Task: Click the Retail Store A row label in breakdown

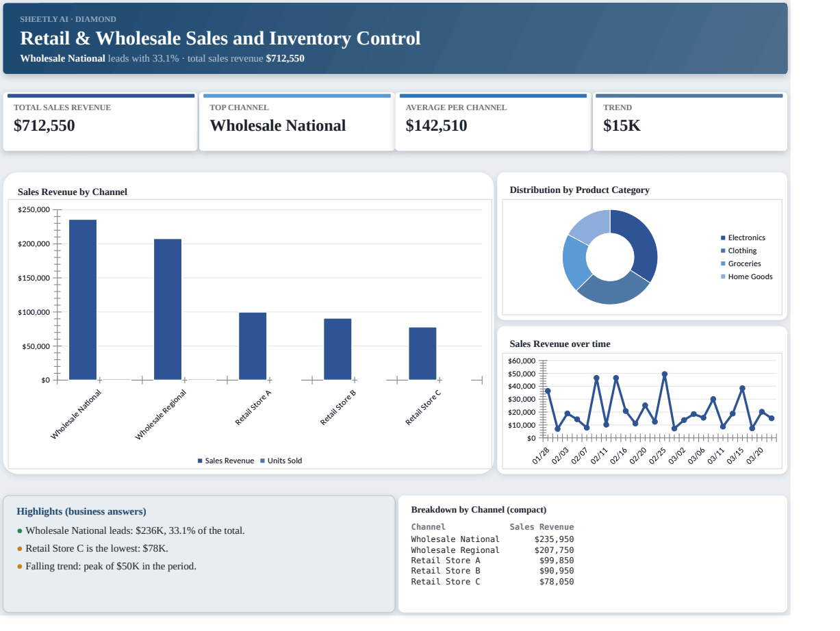Action: click(446, 561)
